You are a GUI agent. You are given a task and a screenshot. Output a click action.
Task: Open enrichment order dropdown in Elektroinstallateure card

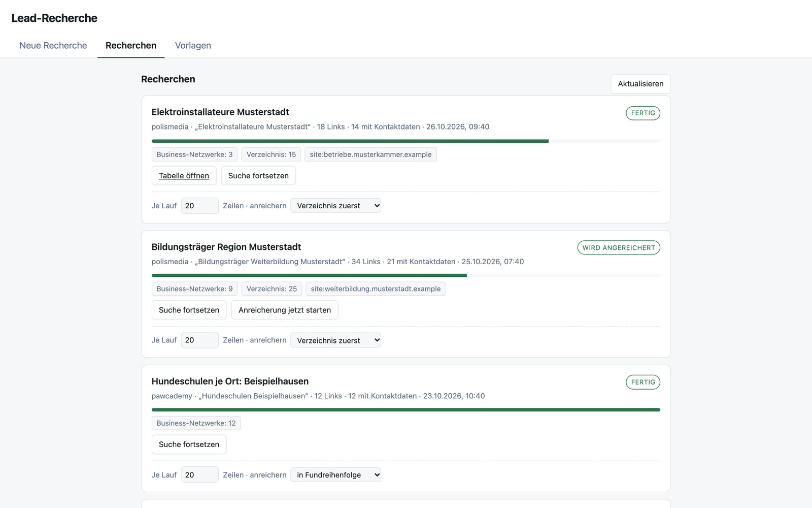335,206
